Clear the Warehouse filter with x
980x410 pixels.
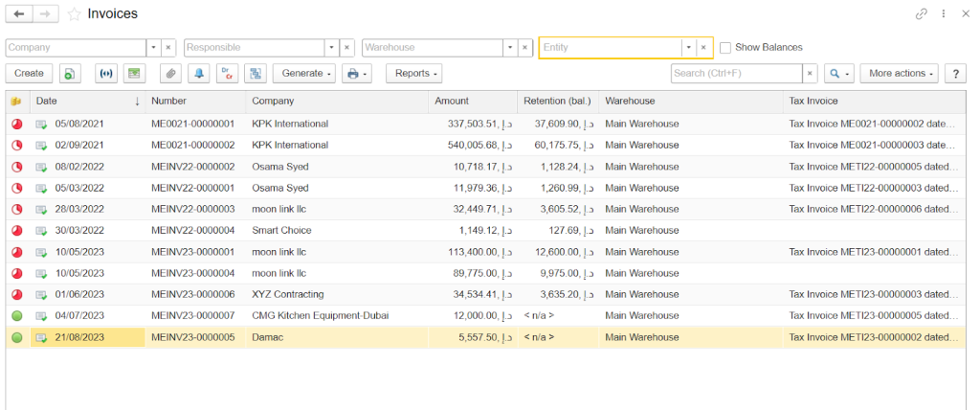525,48
